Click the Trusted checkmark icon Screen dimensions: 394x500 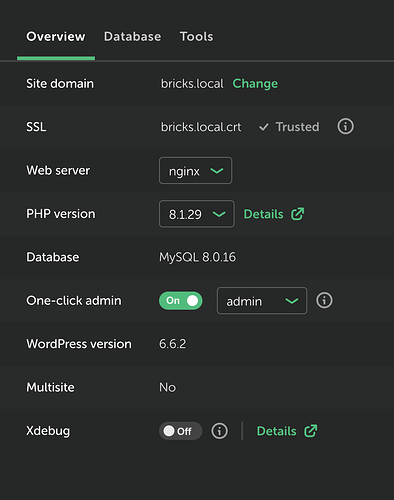(264, 127)
